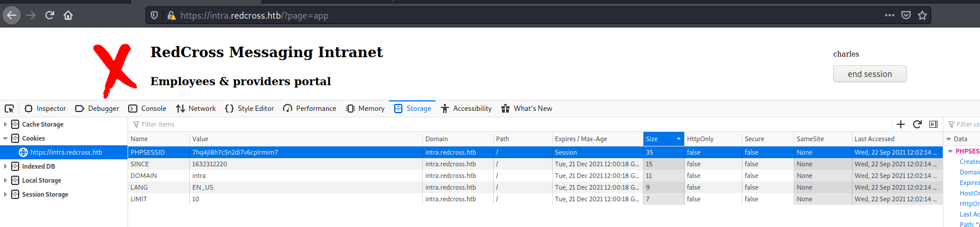Open the Inspector tab
Viewport: 980px width, 227px height.
coord(45,109)
